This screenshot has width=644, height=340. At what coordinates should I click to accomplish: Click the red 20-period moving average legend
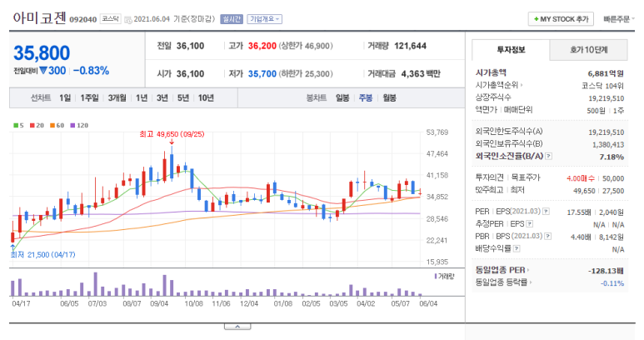37,125
